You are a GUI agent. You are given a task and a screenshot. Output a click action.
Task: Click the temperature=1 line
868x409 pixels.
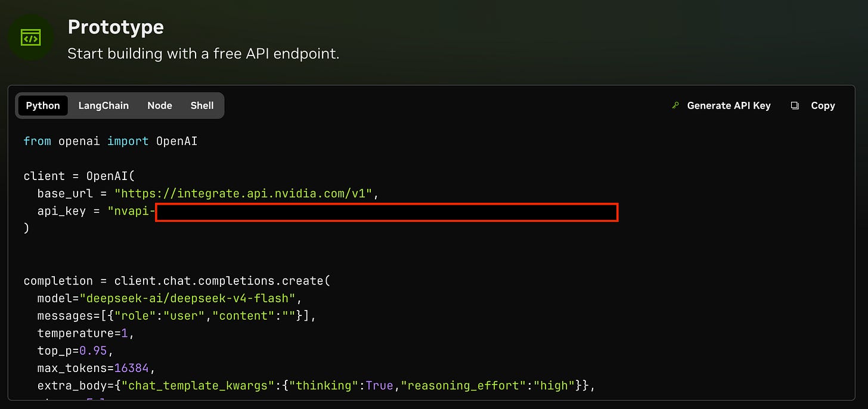pos(86,333)
